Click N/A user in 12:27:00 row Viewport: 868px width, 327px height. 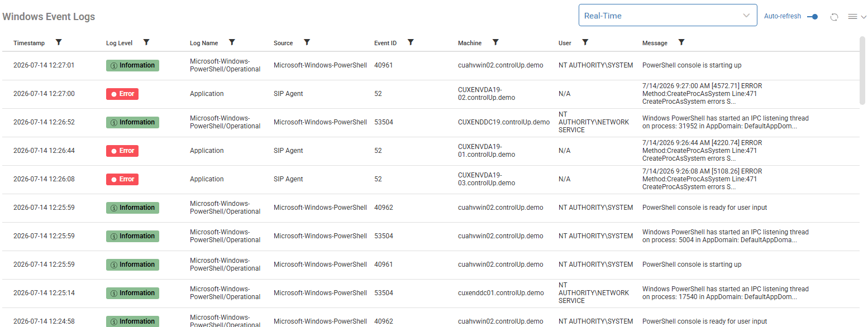(x=565, y=94)
